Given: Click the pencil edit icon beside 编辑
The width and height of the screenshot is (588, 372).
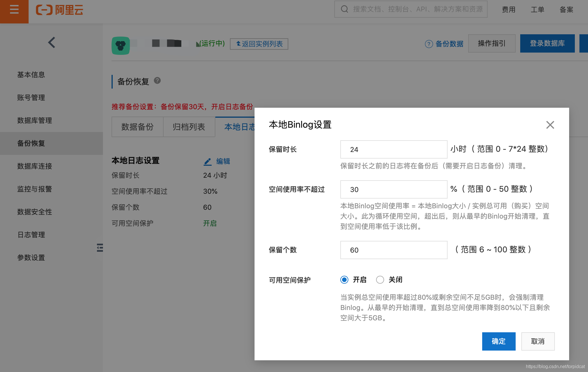Looking at the screenshot, I should [x=208, y=162].
